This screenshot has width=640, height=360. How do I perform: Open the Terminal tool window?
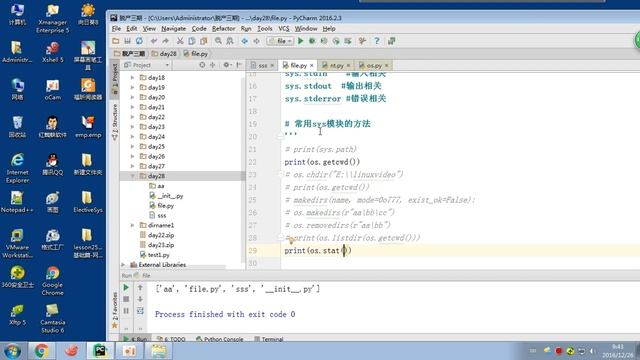[269, 339]
